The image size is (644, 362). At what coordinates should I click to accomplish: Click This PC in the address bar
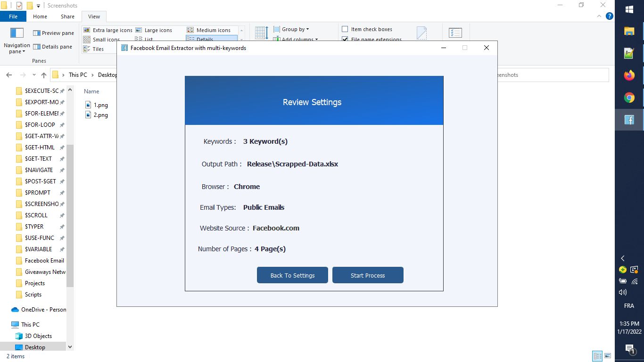[x=78, y=75]
